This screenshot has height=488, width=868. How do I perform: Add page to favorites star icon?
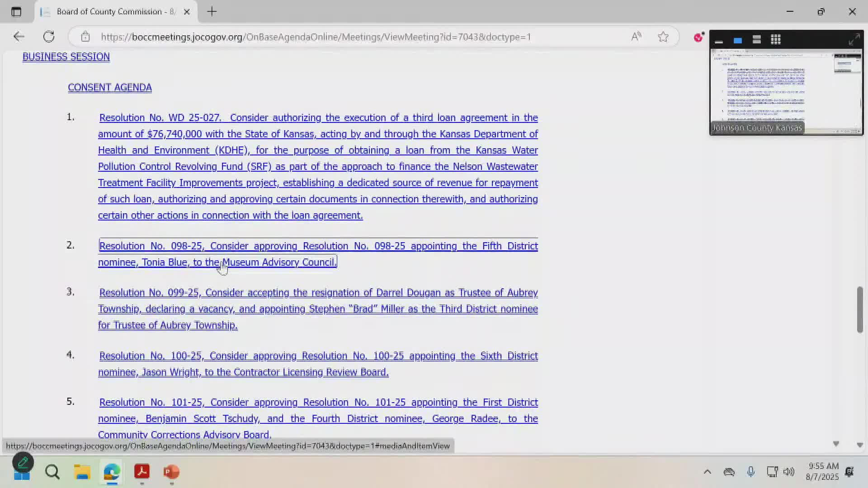(x=663, y=37)
